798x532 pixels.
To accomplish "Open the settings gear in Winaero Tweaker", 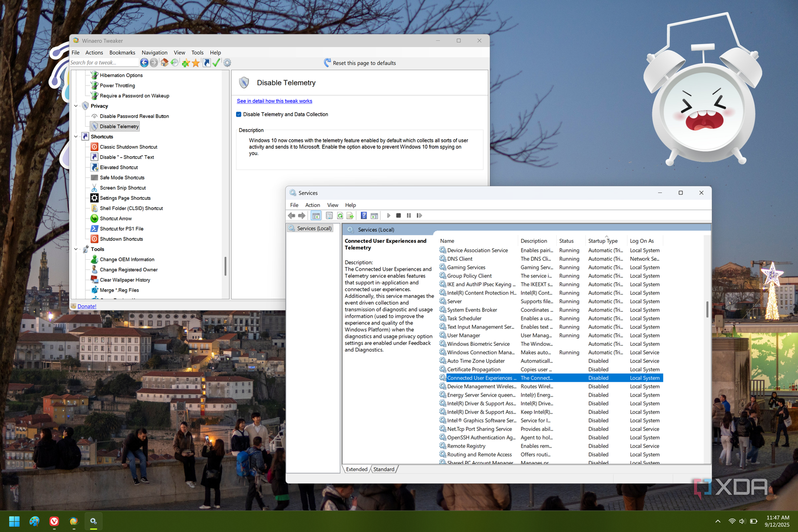I will [x=226, y=63].
